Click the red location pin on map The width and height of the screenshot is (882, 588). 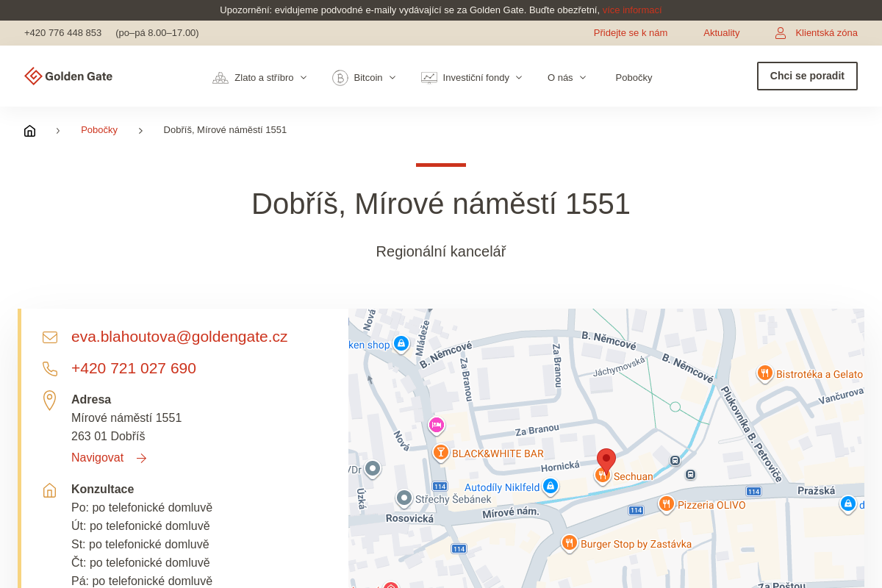(606, 460)
